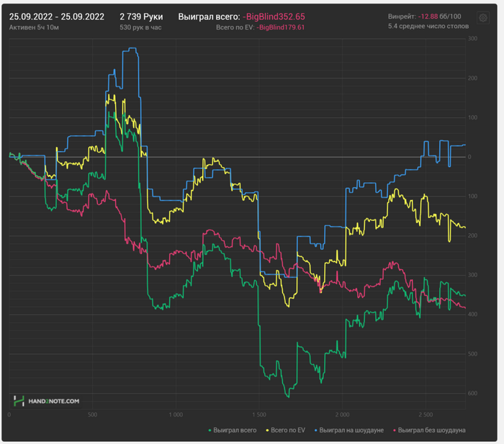
Task: Click the 2 000 mark on x-axis
Action: pos(343,414)
